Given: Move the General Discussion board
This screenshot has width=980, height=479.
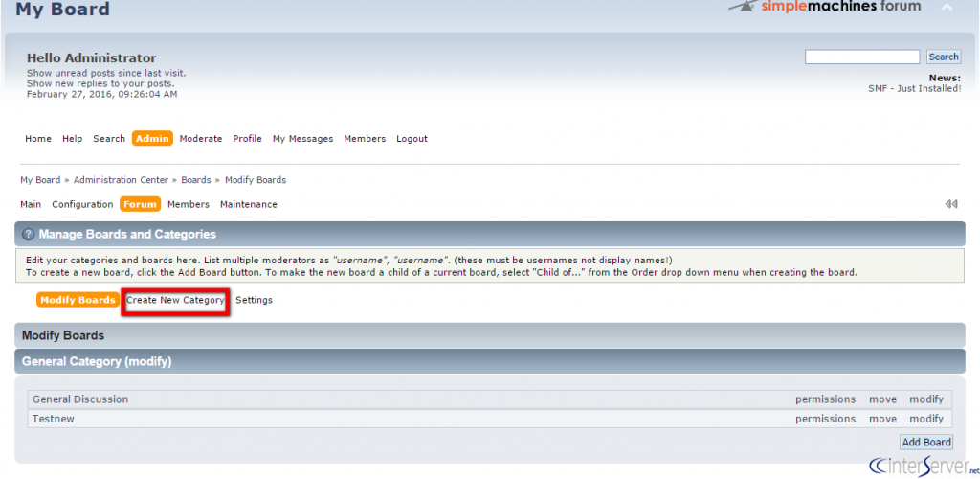Looking at the screenshot, I should [x=882, y=399].
